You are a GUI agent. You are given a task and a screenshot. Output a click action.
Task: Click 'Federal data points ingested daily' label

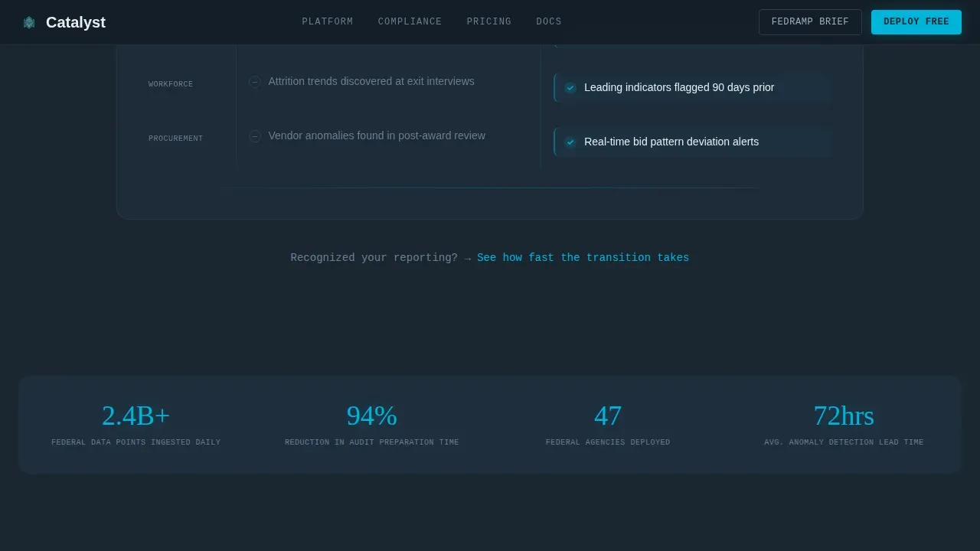(136, 442)
